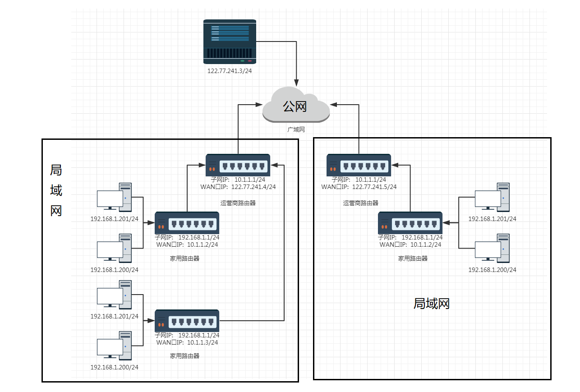Select 10.1.1.2 home router in right LAN
580x392 pixels.
[410, 223]
